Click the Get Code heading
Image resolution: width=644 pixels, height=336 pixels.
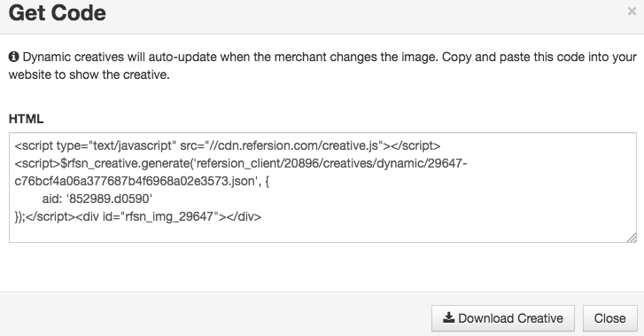[x=57, y=13]
